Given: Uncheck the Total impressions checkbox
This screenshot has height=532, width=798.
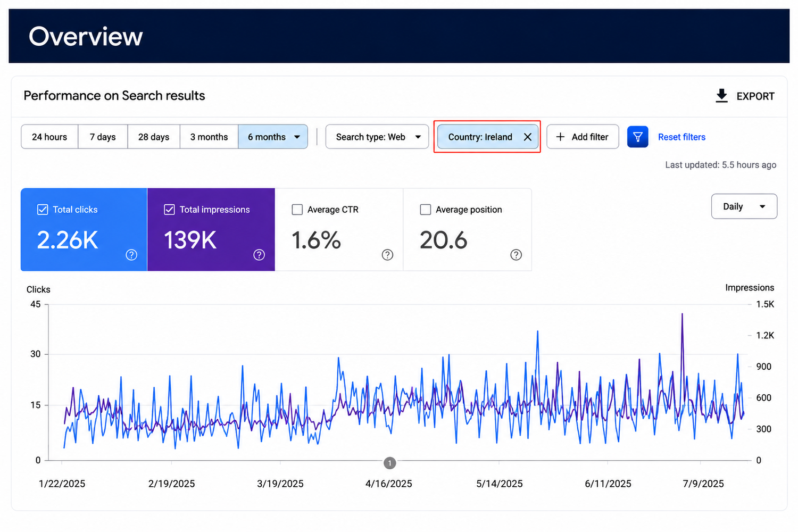Looking at the screenshot, I should pyautogui.click(x=169, y=210).
